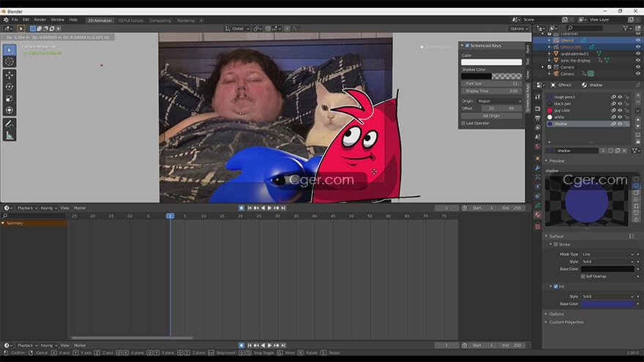Viewport: 644px width, 362px height.
Task: Expand the Options panel
Action: [556, 314]
